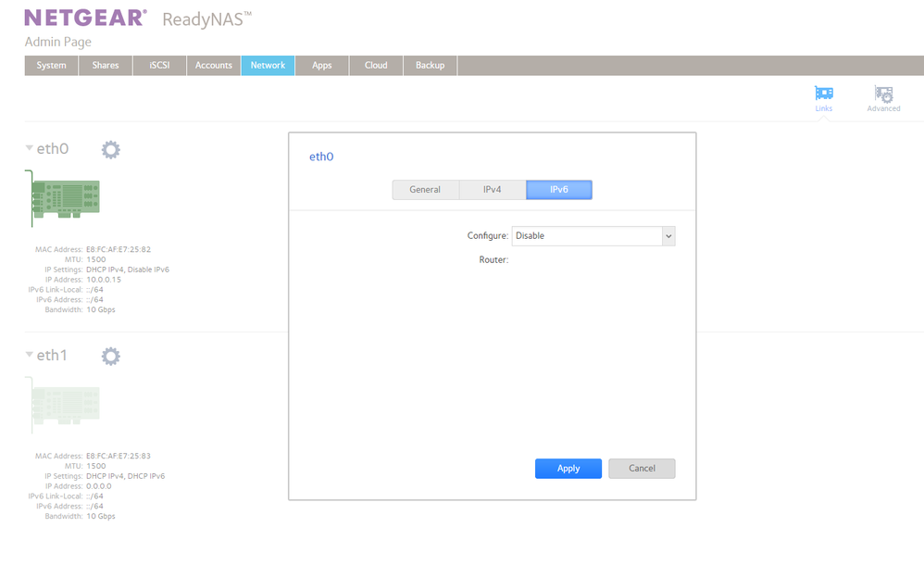Open the Accounts menu tab
The width and height of the screenshot is (924, 565).
(x=214, y=66)
